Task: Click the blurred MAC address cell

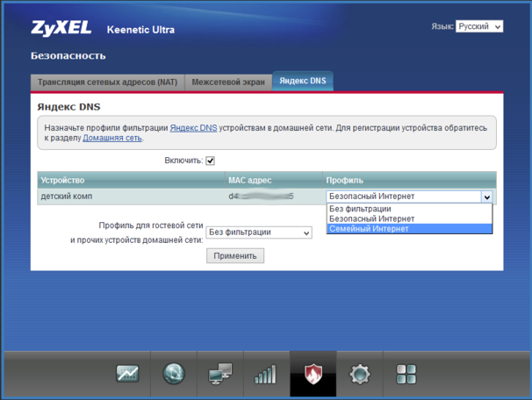Action: [x=261, y=196]
